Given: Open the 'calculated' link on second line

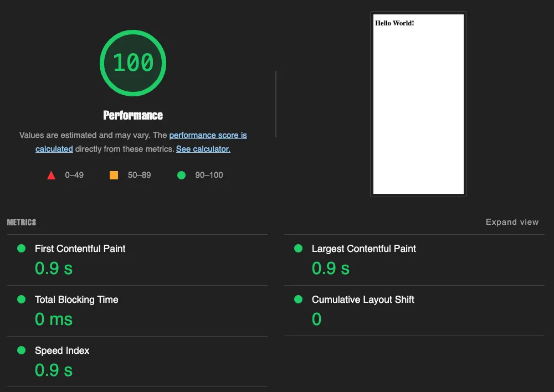Looking at the screenshot, I should (54, 149).
